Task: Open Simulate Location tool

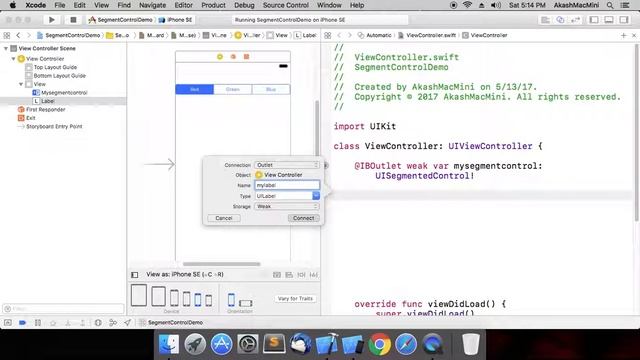Action: [x=128, y=322]
